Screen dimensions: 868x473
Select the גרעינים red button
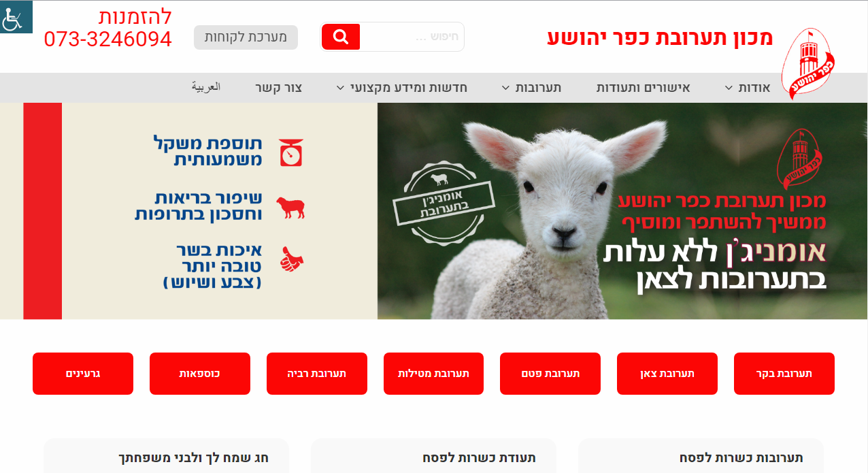coord(83,374)
